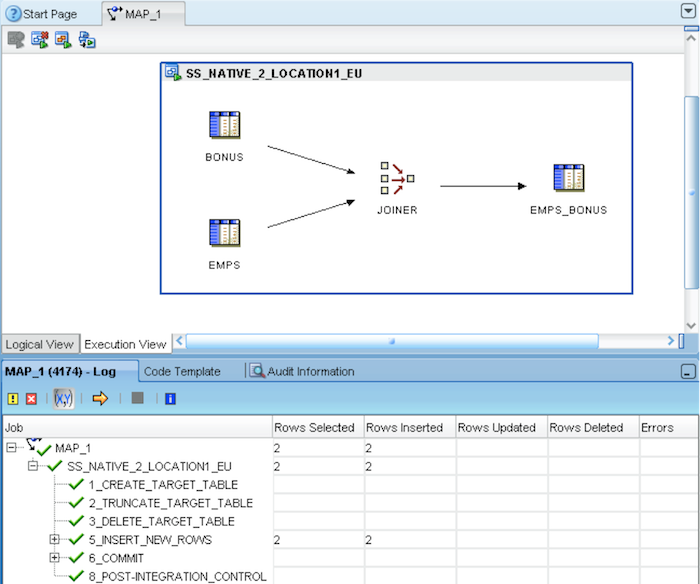Collapse the SS_NATIVE_2_LOCATION1_EU tree node
Screen dimensions: 700x584
(x=33, y=466)
